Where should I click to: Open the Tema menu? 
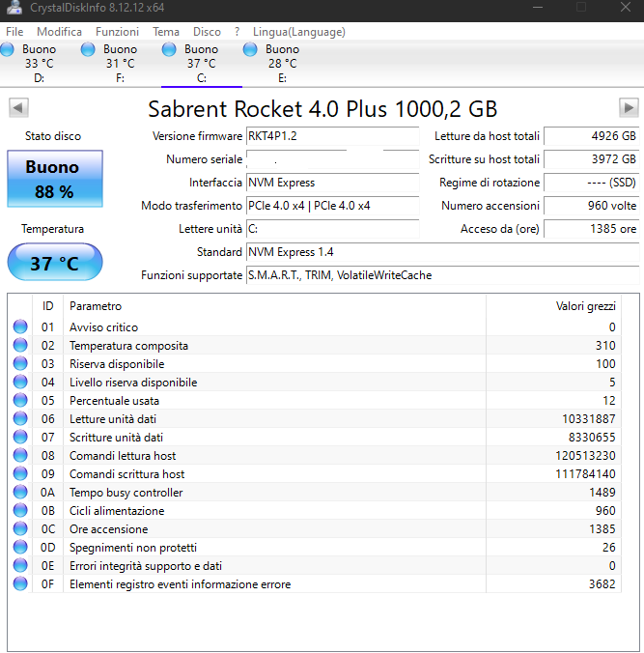tap(166, 32)
